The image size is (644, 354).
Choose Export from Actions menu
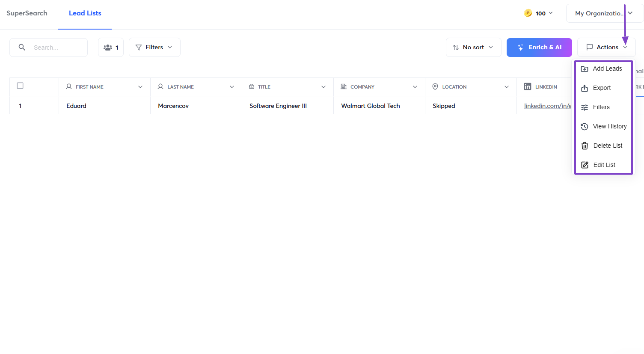click(603, 88)
